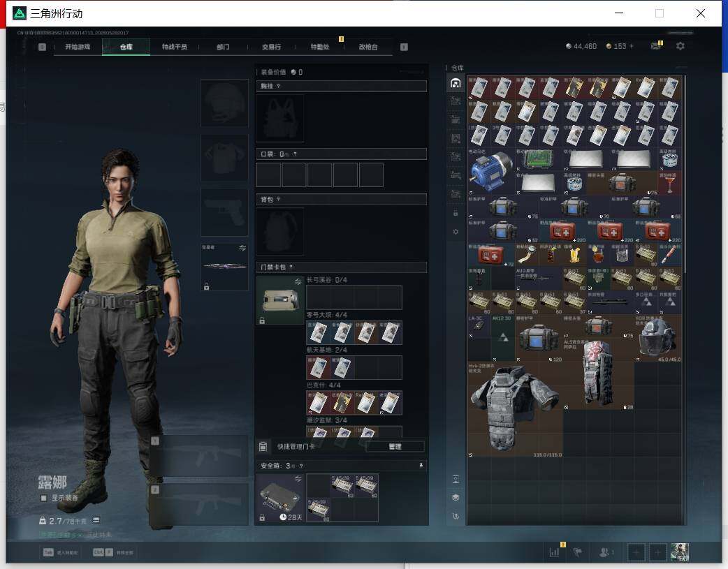Image resolution: width=728 pixels, height=569 pixels.
Task: Open the mail icon in top bar
Action: coord(655,46)
